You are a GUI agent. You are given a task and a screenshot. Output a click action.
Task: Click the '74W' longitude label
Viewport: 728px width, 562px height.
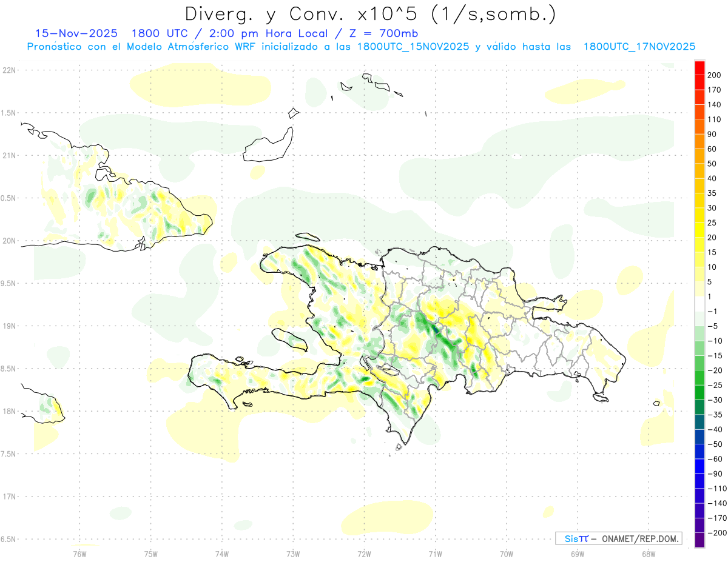click(222, 554)
